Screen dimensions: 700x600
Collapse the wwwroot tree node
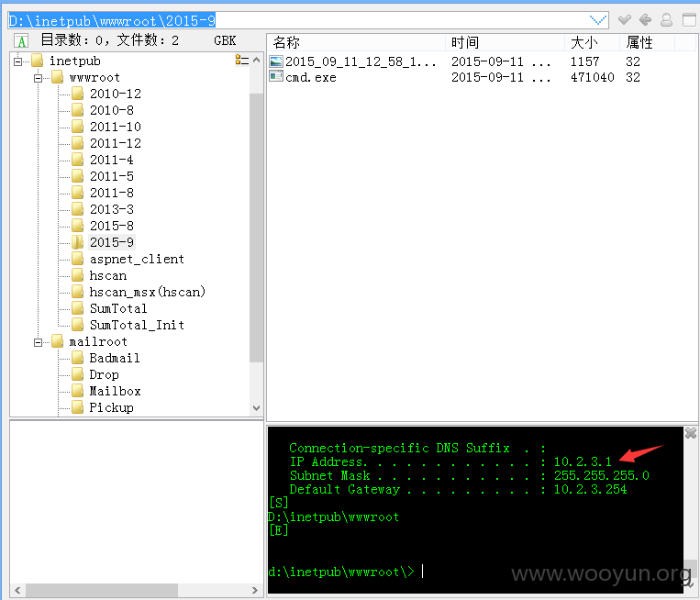tap(38, 78)
